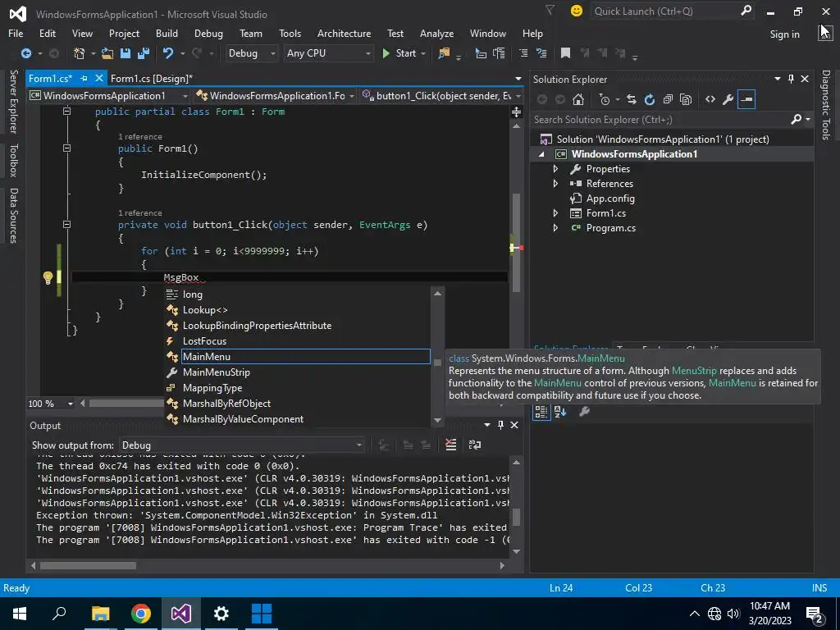Open the Architecture menu
840x630 pixels.
(344, 33)
